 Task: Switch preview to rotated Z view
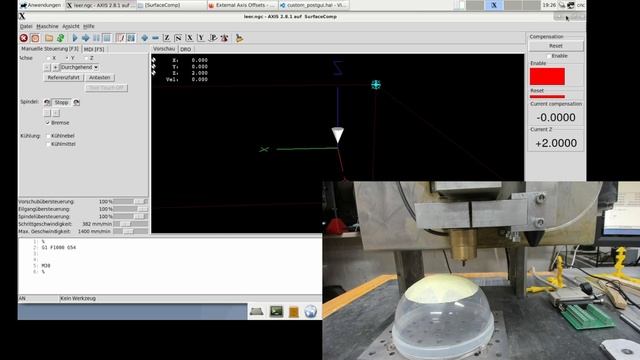178,38
